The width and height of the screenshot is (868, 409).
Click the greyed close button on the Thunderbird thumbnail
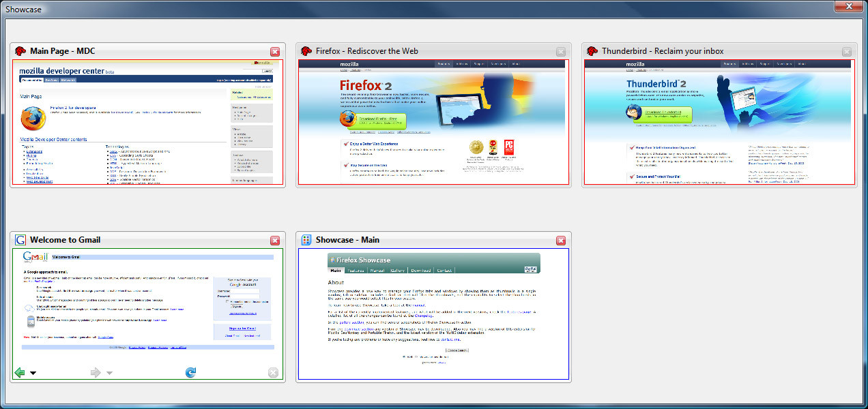[847, 52]
